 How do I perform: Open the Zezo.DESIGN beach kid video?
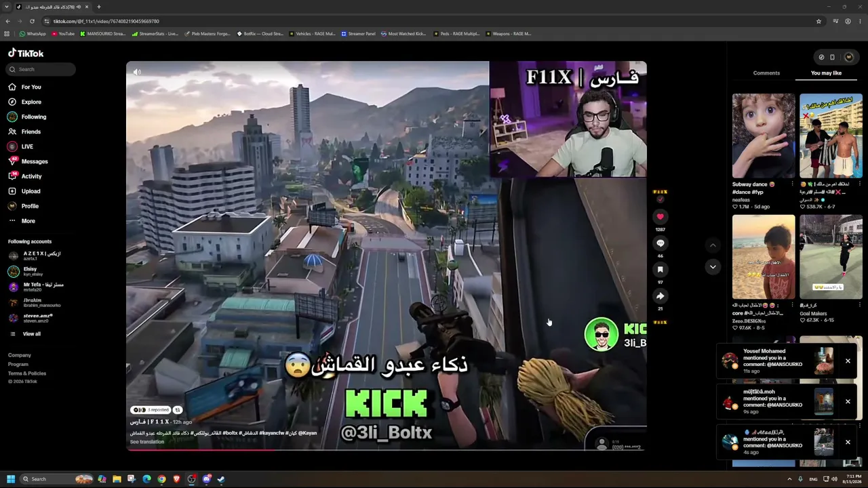tap(764, 257)
